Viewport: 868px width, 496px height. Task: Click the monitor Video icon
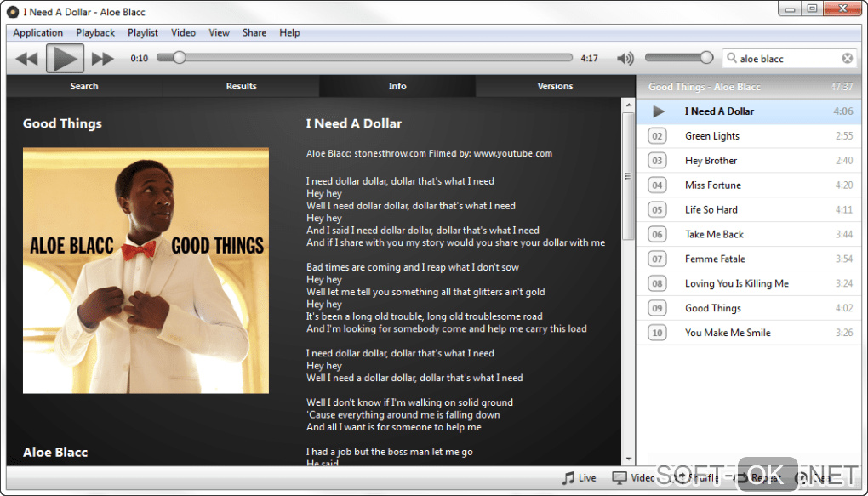coord(619,478)
